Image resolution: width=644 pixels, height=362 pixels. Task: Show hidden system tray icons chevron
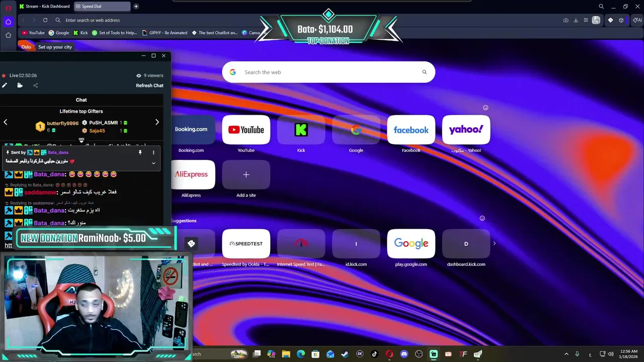[x=566, y=354]
